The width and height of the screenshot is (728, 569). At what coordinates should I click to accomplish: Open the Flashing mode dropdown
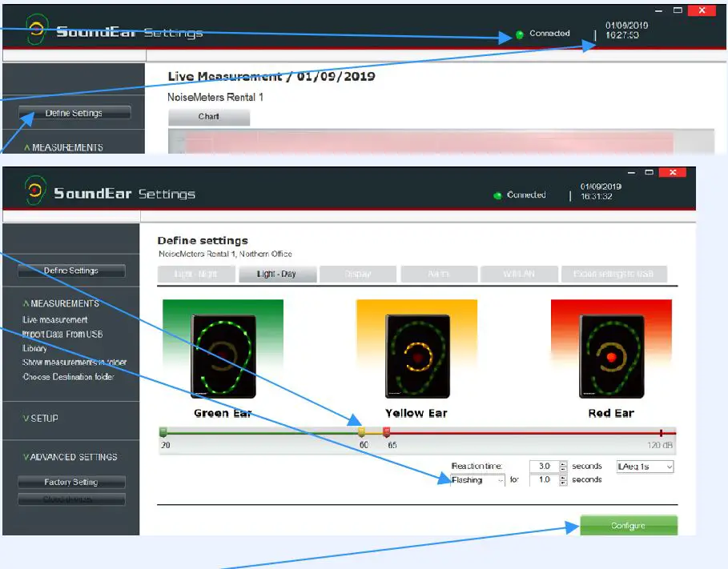(478, 480)
